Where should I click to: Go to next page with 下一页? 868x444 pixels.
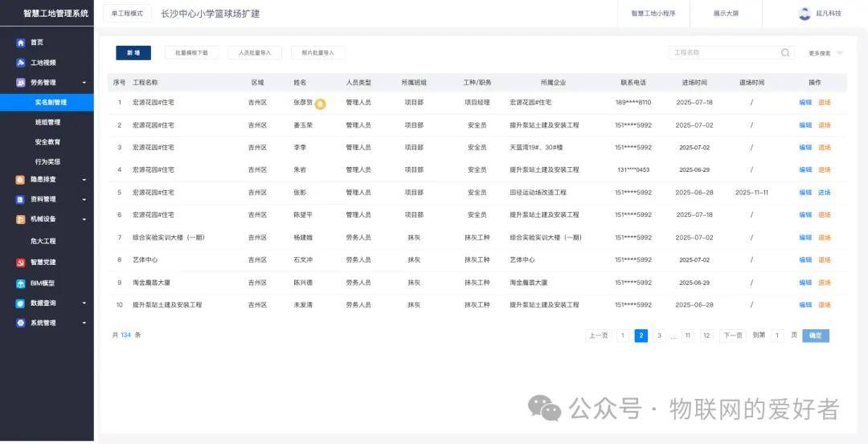pyautogui.click(x=732, y=336)
